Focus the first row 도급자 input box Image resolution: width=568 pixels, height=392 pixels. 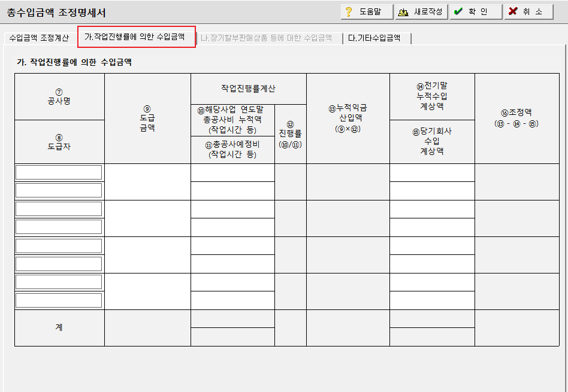tap(59, 190)
